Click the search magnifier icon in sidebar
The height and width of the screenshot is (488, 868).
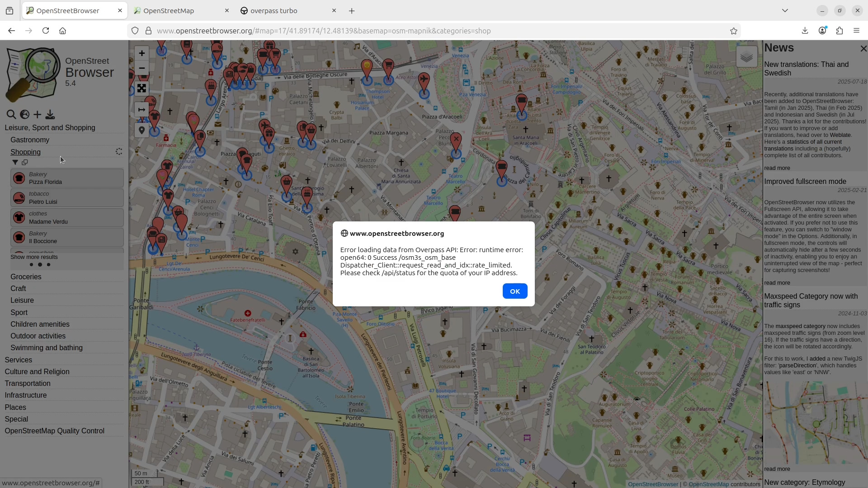click(x=11, y=115)
